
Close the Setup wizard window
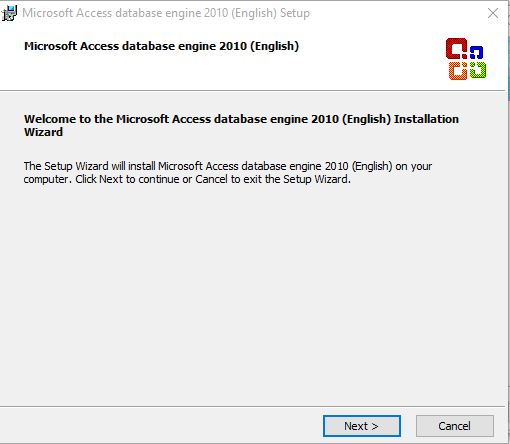[493, 13]
